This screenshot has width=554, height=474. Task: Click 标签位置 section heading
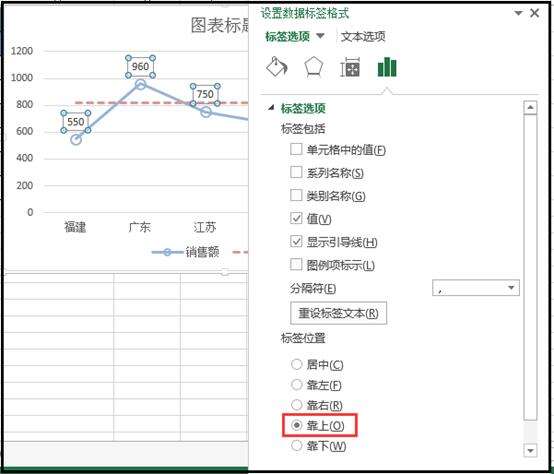click(x=303, y=338)
